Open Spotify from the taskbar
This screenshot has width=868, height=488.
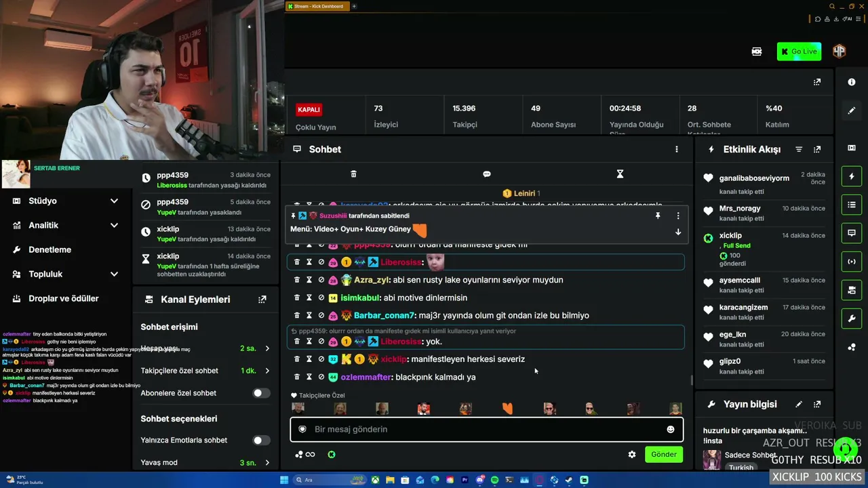494,480
